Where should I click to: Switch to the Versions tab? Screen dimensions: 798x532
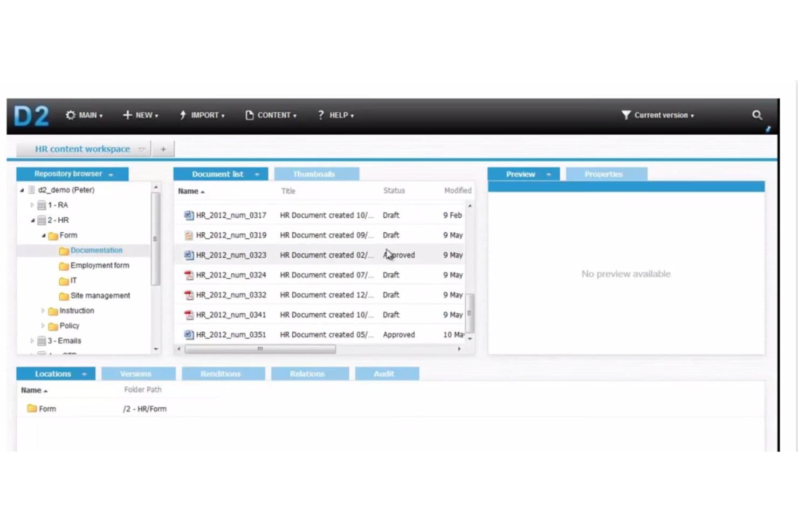(x=138, y=374)
